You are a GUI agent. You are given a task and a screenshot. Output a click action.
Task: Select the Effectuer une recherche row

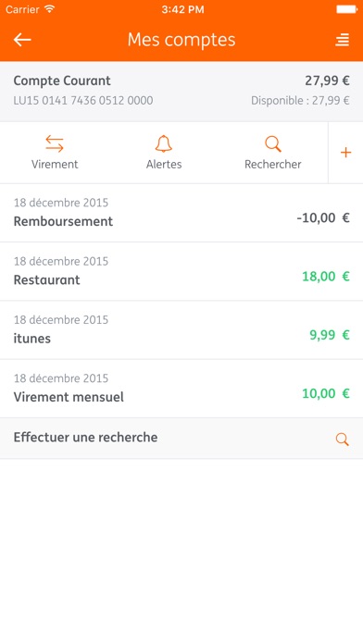181,439
